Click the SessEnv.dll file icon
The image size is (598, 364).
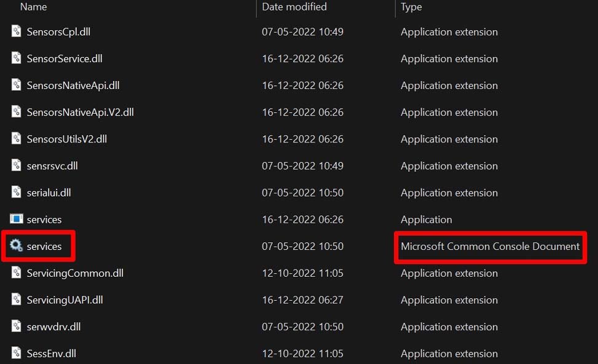[x=15, y=354]
